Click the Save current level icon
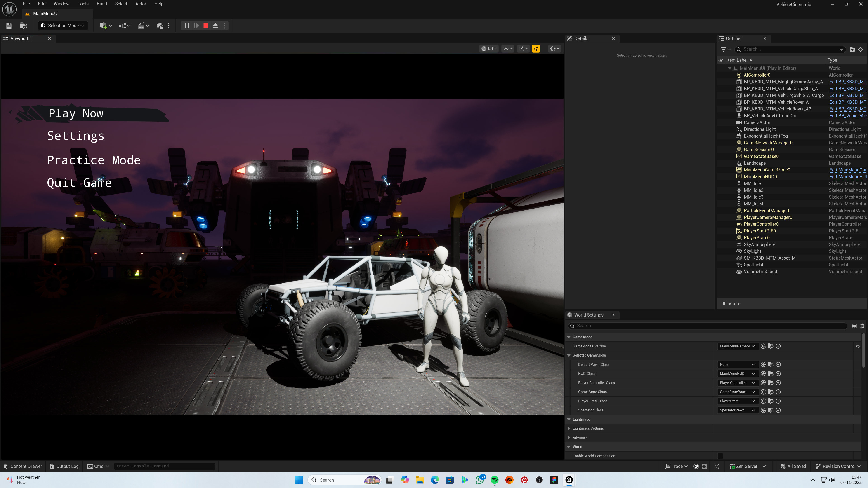868x488 pixels. [9, 26]
